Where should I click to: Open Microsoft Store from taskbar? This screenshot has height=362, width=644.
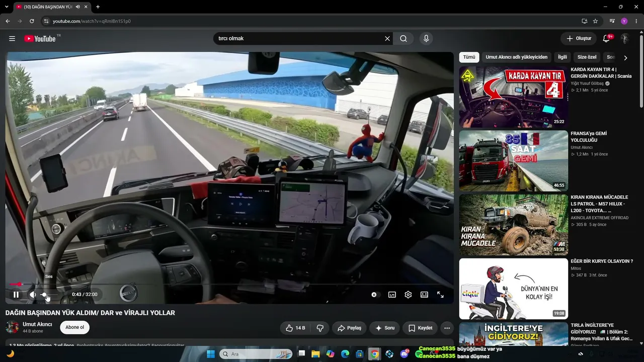360,354
